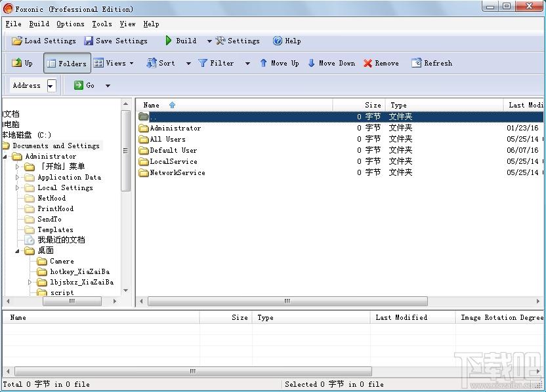Viewport: 546px width, 392px height.
Task: Open the Options menu
Action: click(x=70, y=24)
